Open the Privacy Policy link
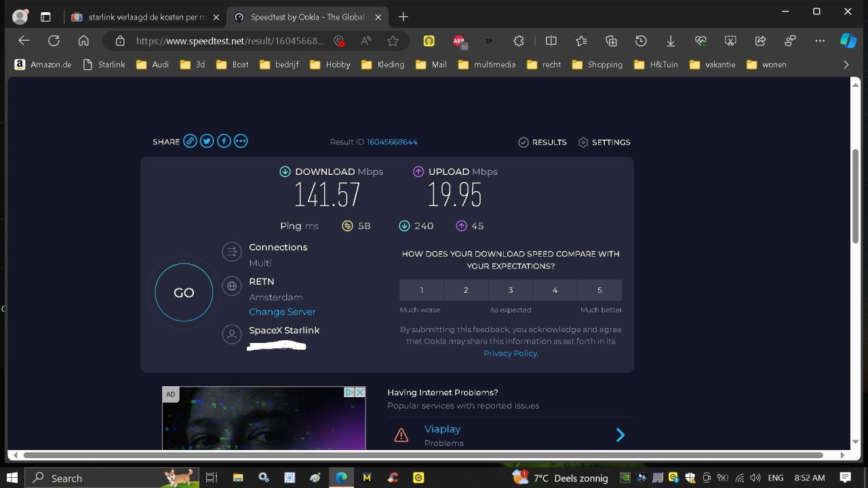The image size is (868, 488). click(x=511, y=353)
